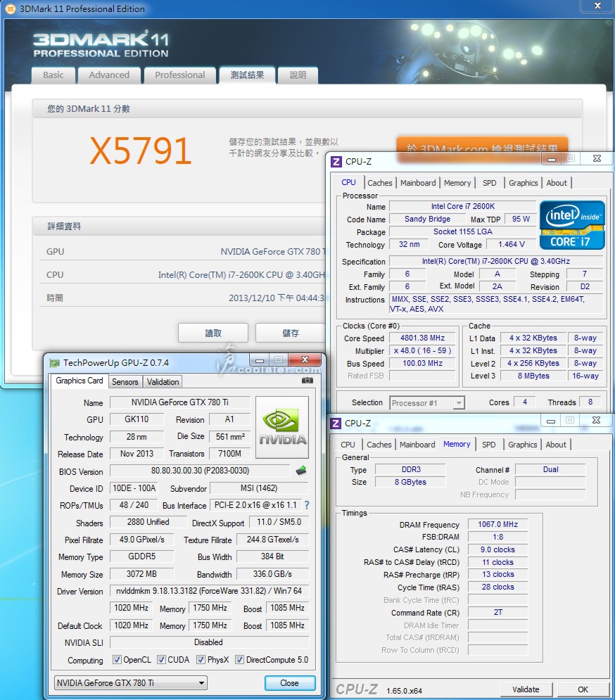
Task: Open About tab in upper CPU-Z window
Action: 557,183
